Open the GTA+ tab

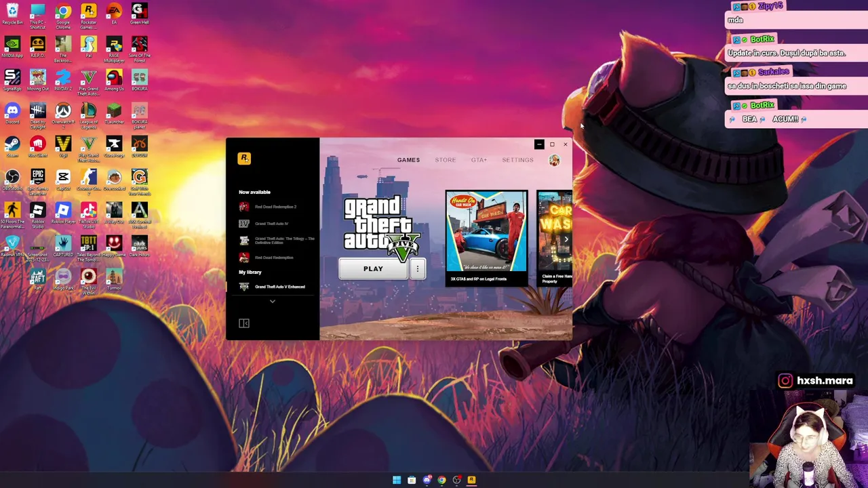[x=479, y=160]
